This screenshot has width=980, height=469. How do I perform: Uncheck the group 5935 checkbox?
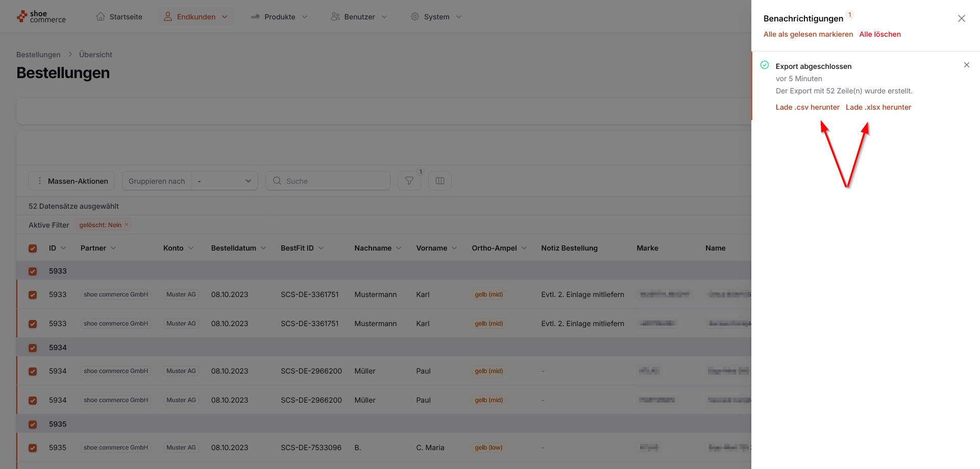coord(33,425)
